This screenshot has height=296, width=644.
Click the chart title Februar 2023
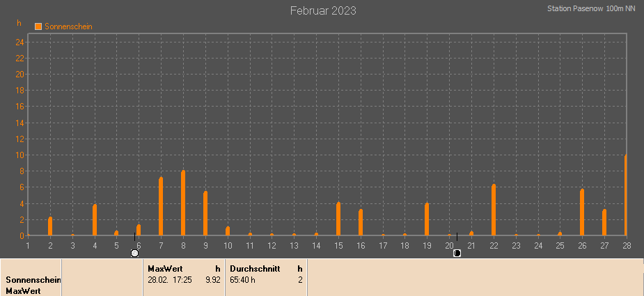click(323, 10)
